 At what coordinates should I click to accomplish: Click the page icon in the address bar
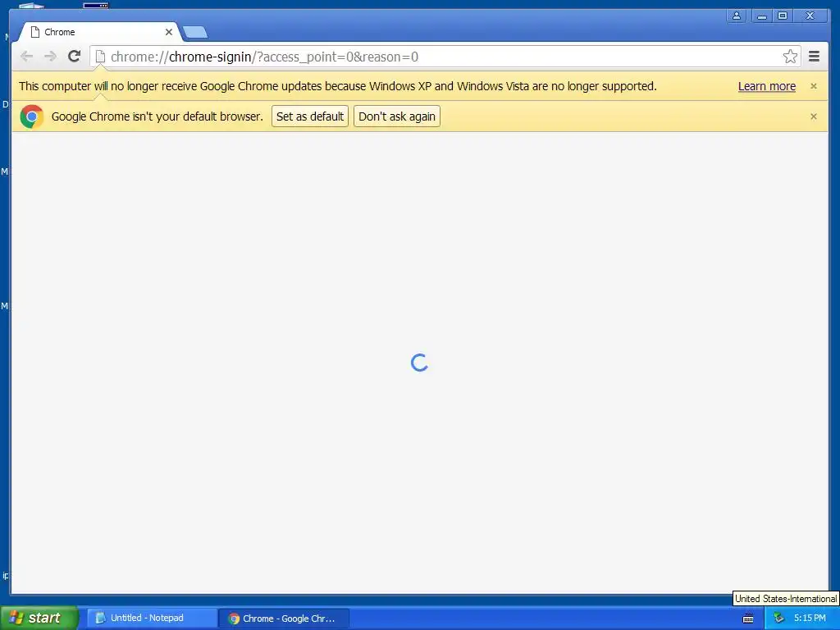pyautogui.click(x=100, y=57)
